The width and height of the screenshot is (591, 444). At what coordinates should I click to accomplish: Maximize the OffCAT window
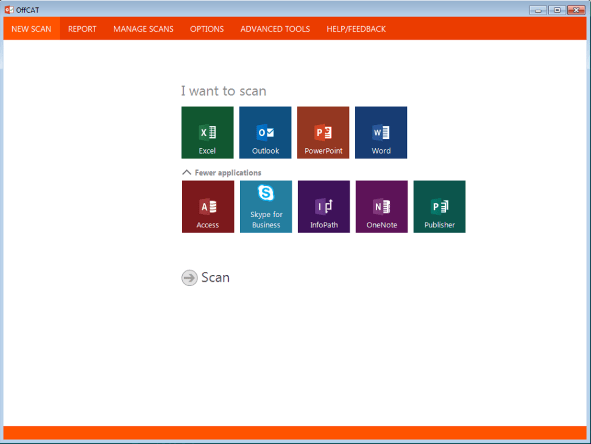coord(557,10)
